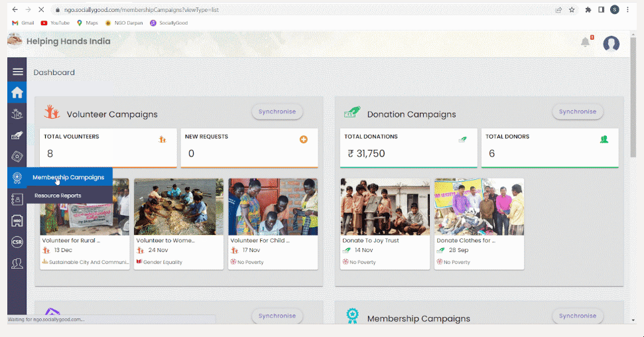This screenshot has width=644, height=337.
Task: Open Gmail bookmark
Action: pos(23,23)
